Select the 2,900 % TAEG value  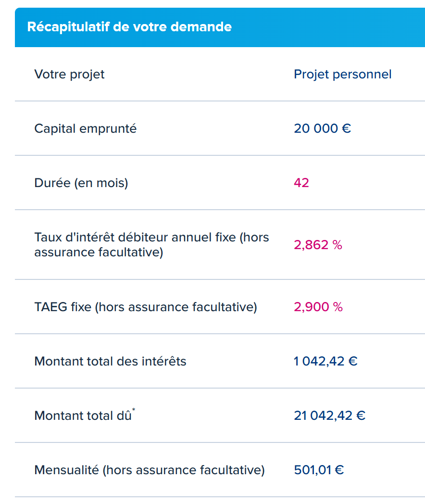click(318, 307)
